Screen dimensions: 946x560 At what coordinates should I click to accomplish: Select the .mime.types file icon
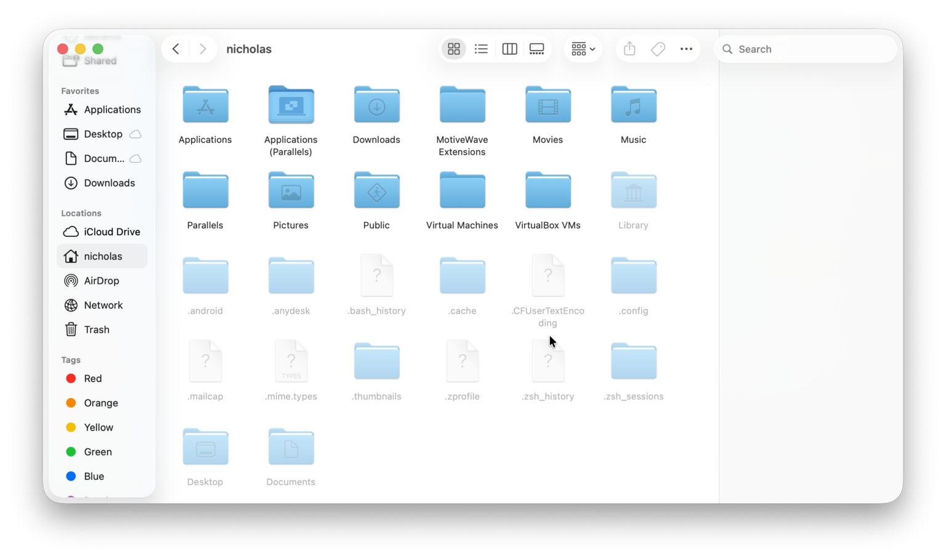point(291,361)
